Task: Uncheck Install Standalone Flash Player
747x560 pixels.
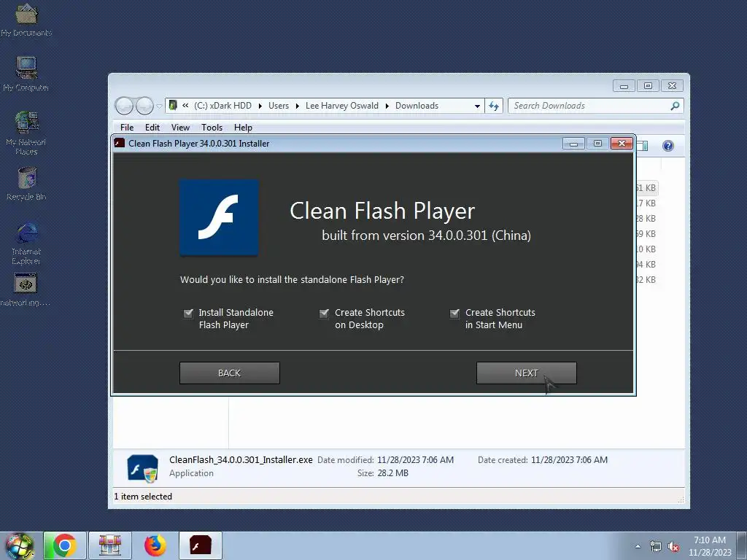Action: tap(188, 313)
